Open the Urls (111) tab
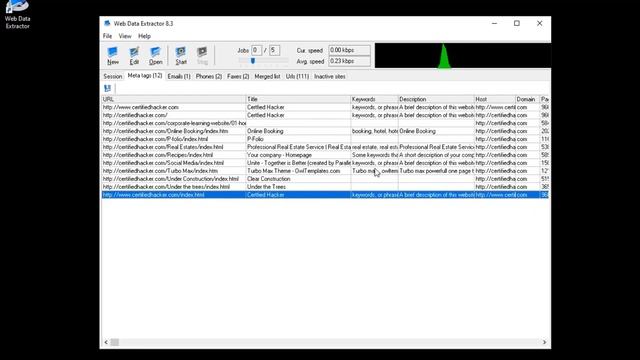This screenshot has width=640, height=360. (x=297, y=76)
